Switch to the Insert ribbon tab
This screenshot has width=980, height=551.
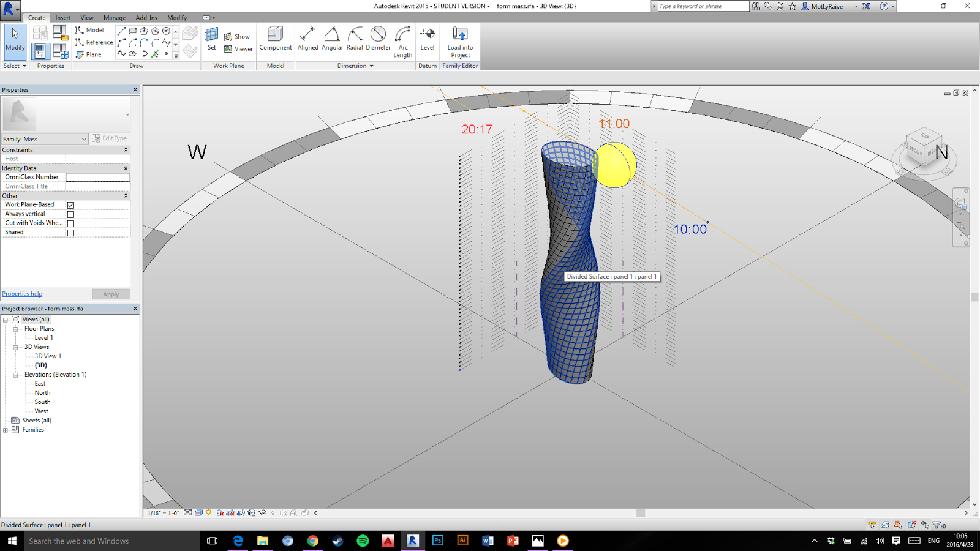62,18
